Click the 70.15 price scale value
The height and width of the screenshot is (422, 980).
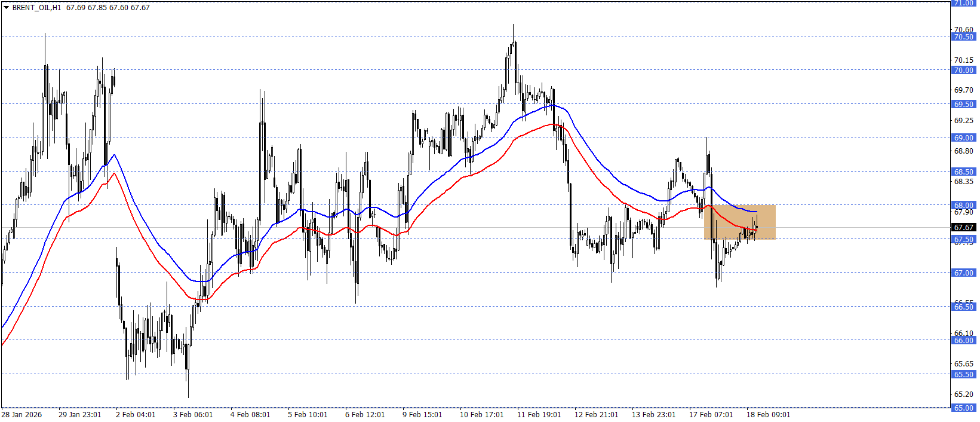click(x=963, y=60)
